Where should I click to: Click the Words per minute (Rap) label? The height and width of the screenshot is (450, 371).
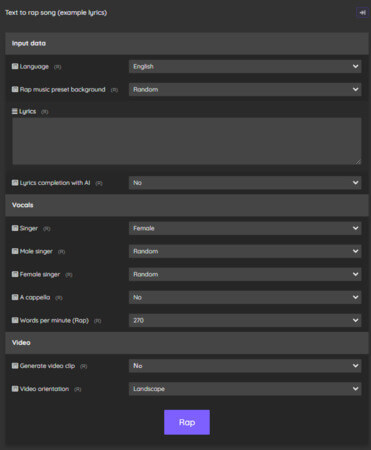point(54,320)
